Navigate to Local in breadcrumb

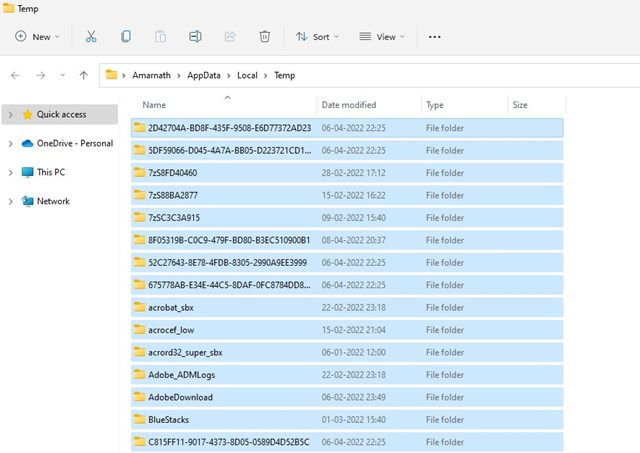pos(247,76)
